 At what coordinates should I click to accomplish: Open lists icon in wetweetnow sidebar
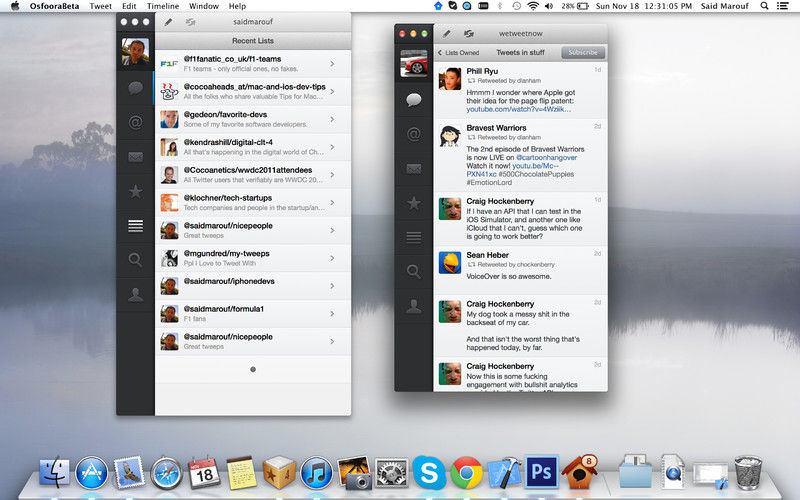414,237
